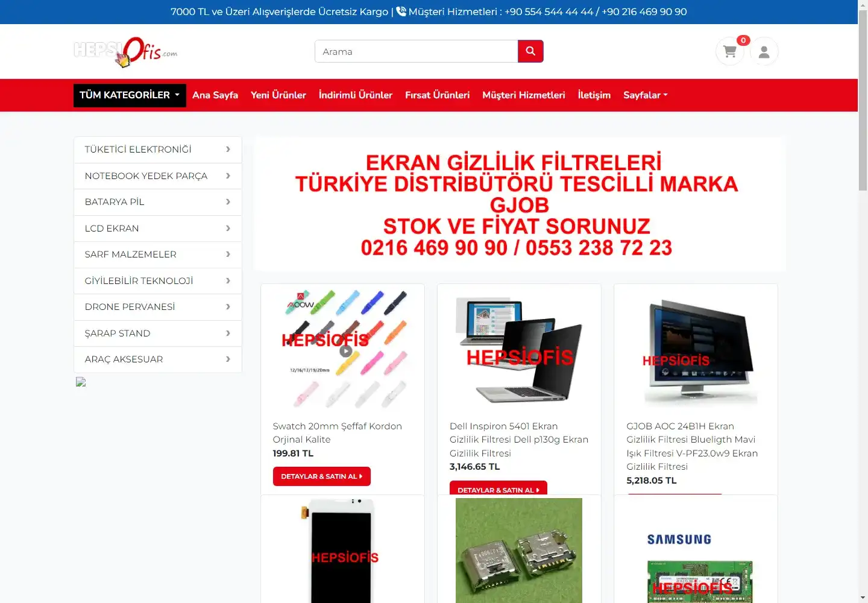This screenshot has width=868, height=603.
Task: Open the shopping cart icon
Action: [x=729, y=52]
